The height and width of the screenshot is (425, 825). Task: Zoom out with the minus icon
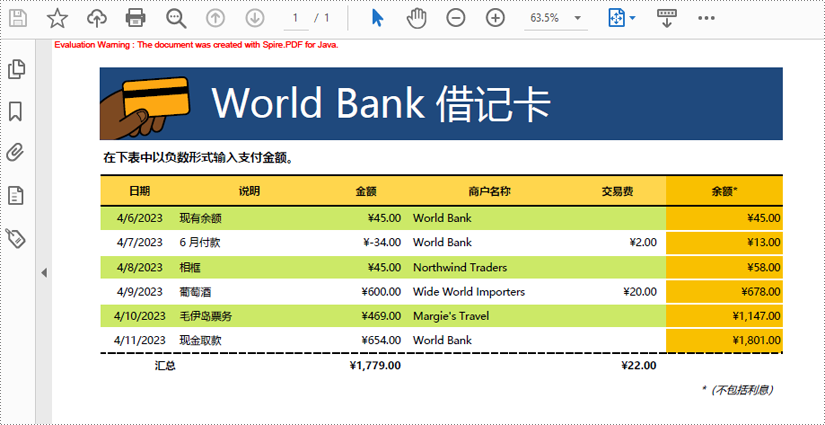456,18
